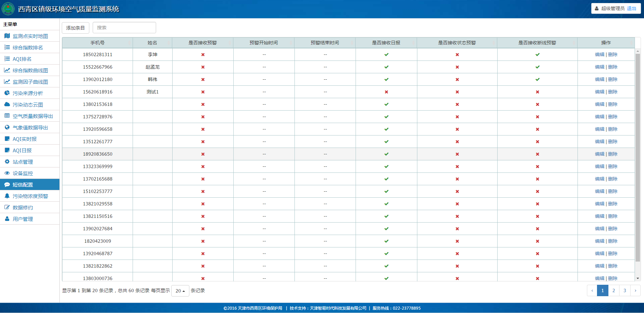Click the 添加条目 button
The width and height of the screenshot is (644, 313).
click(x=76, y=28)
